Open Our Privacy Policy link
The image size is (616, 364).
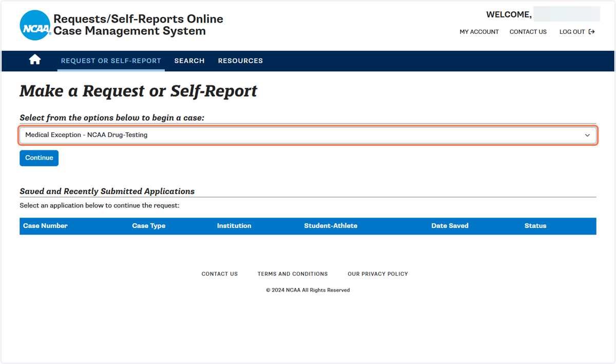tap(378, 274)
